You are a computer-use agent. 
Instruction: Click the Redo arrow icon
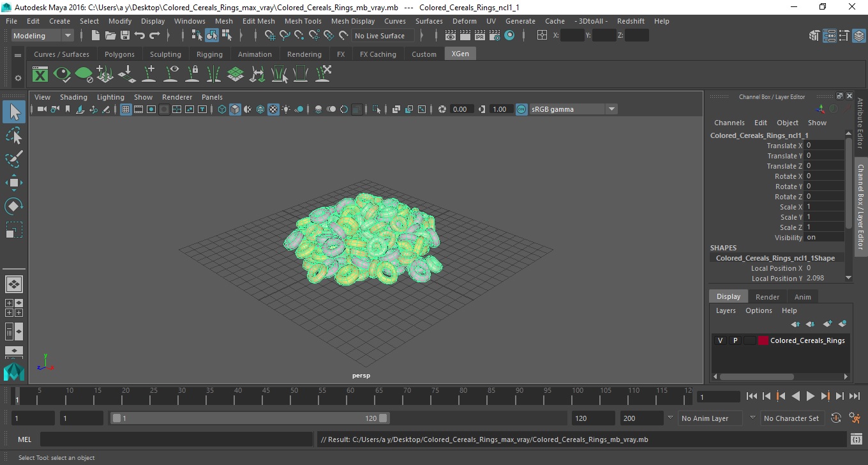(x=154, y=36)
